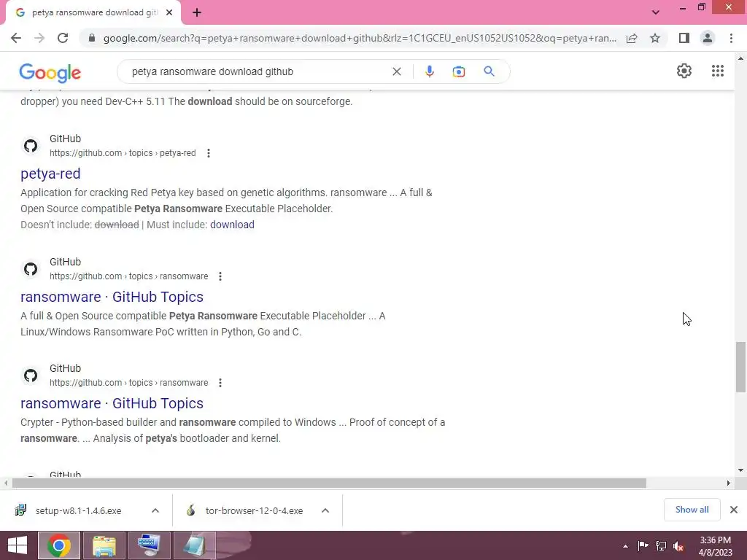
Task: Close the petya ransomware tab
Action: tap(169, 12)
